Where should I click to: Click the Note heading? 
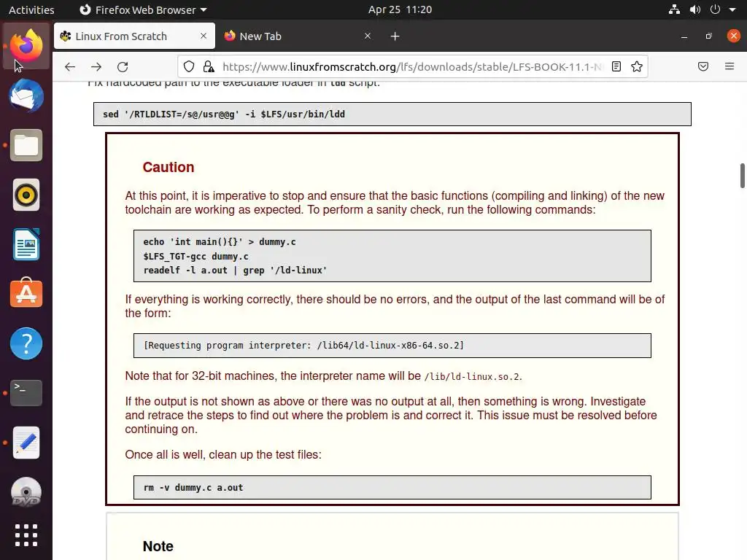point(158,546)
